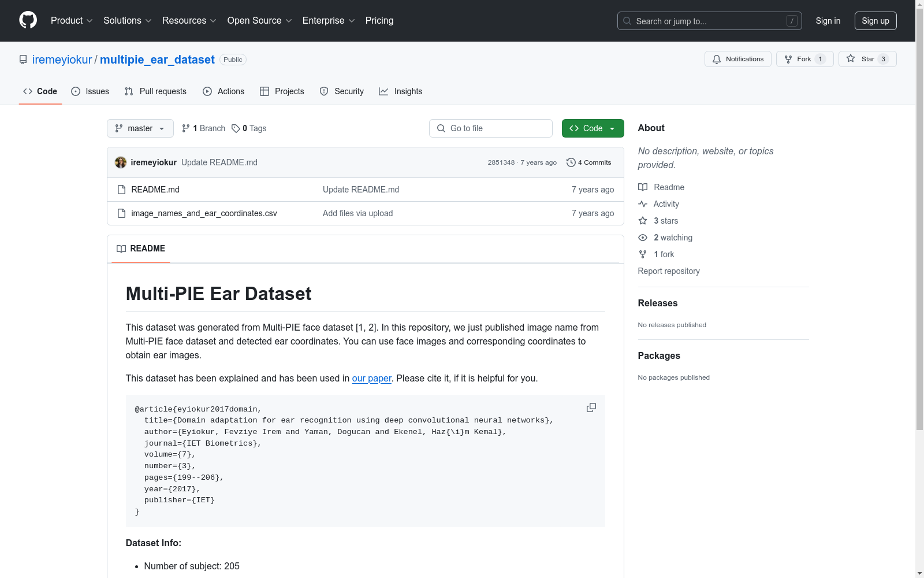
Task: Switch to the Security tab
Action: pos(342,91)
